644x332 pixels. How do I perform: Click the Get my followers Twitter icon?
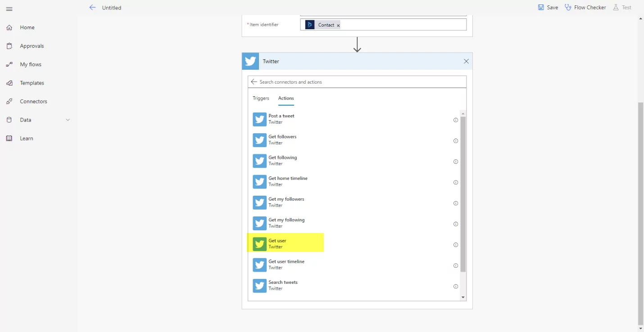click(x=259, y=202)
